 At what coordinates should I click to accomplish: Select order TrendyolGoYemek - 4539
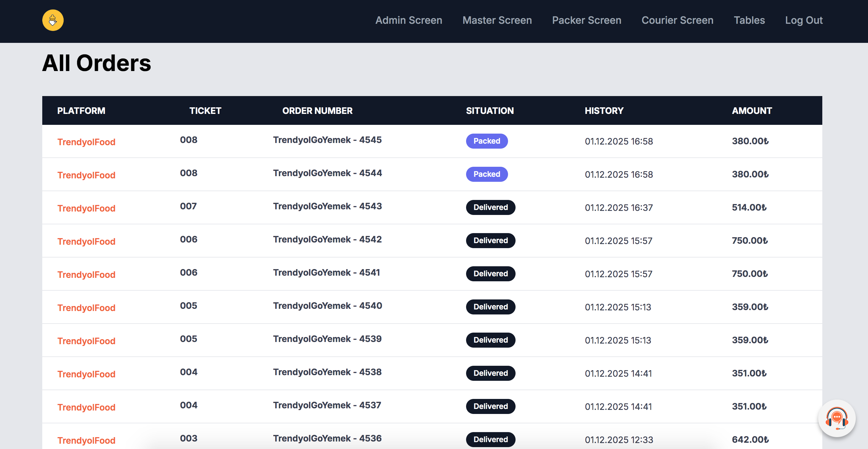point(327,339)
